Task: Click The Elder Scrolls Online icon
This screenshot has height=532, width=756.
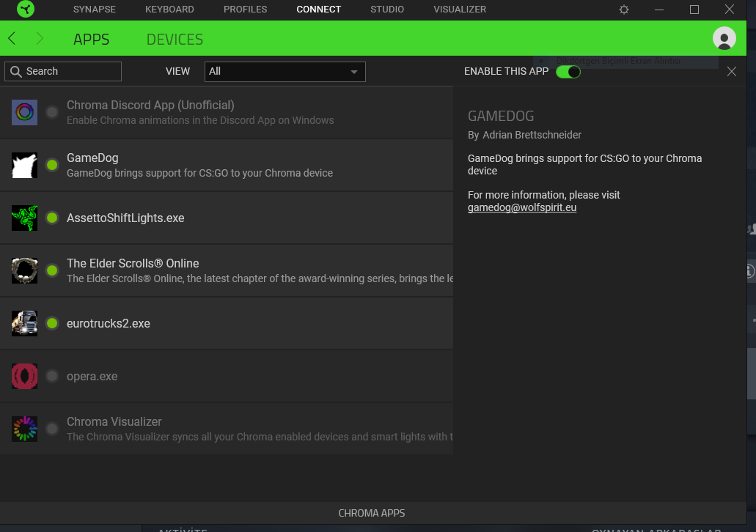Action: coord(25,270)
